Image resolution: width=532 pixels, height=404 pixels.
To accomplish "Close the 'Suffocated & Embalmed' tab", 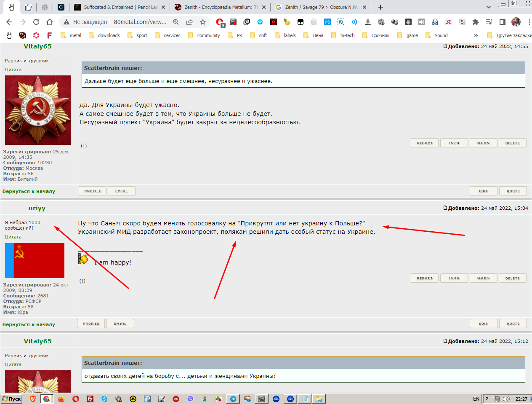I will [163, 7].
